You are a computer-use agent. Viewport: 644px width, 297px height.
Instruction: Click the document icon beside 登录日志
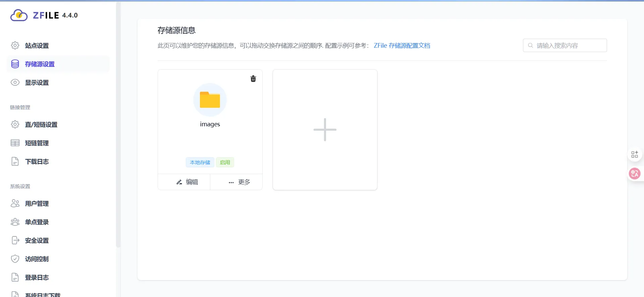(x=15, y=277)
